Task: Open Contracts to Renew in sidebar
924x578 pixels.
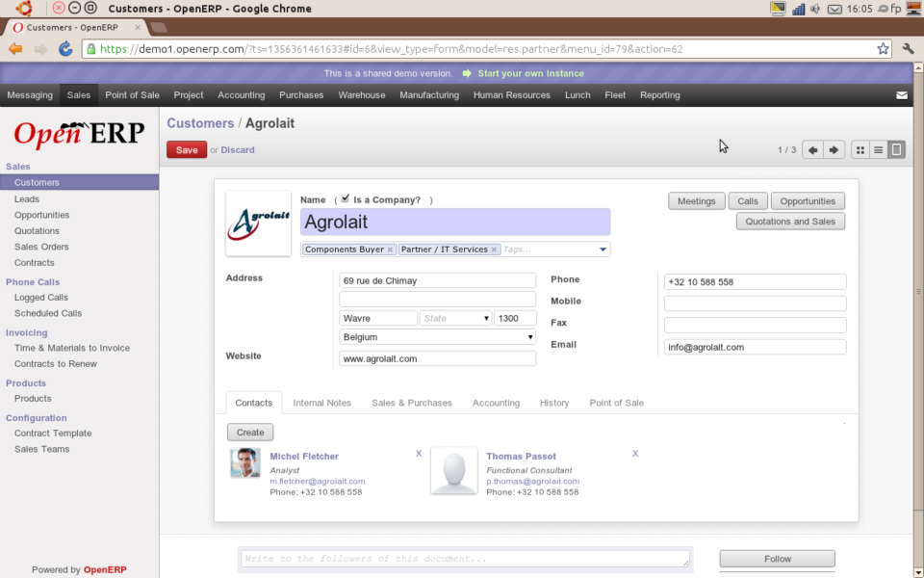Action: click(x=56, y=364)
